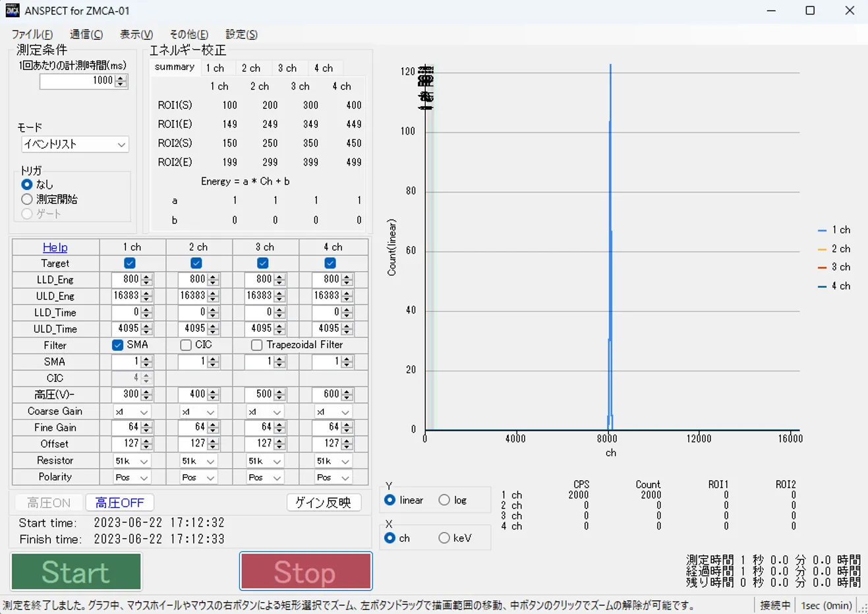Uncheck the Target checkbox for 1 ch
Image resolution: width=868 pixels, height=614 pixels.
click(130, 263)
